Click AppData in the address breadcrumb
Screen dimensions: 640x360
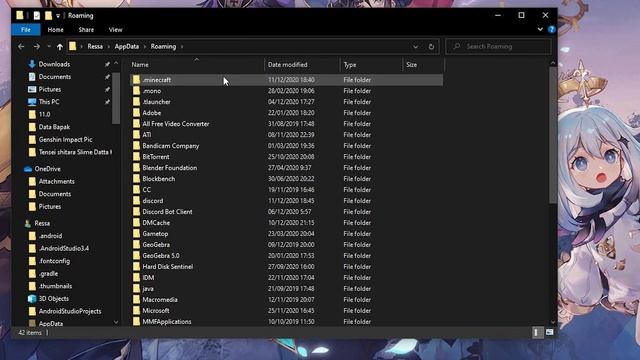pos(127,47)
